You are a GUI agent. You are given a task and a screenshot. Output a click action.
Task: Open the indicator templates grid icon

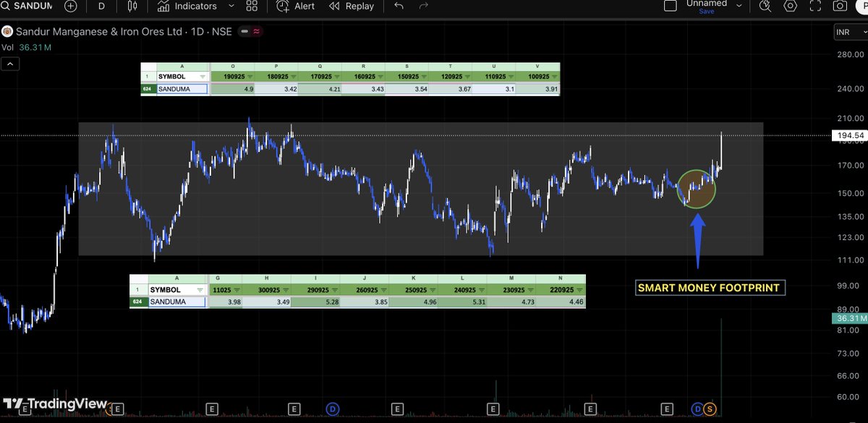(x=252, y=6)
